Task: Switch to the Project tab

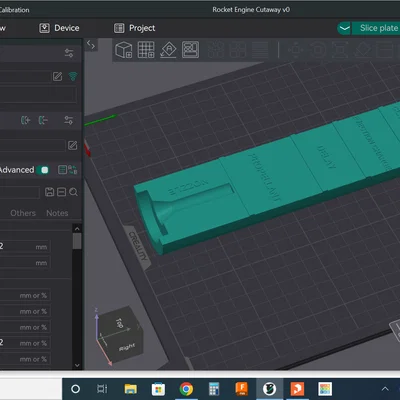Action: point(134,28)
